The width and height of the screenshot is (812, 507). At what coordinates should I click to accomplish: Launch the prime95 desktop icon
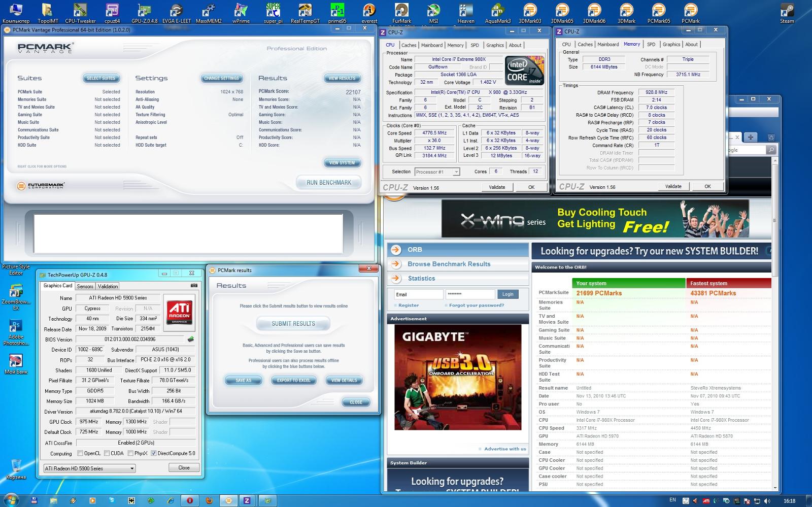(x=337, y=13)
